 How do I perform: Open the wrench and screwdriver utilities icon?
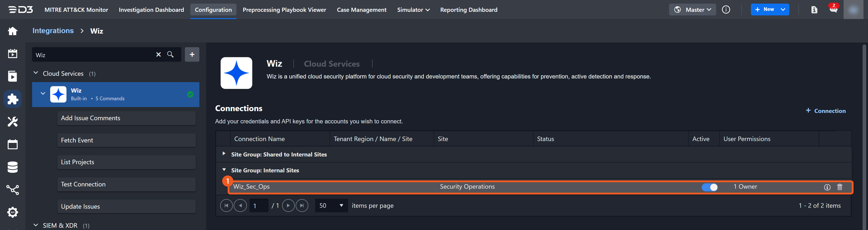12,122
